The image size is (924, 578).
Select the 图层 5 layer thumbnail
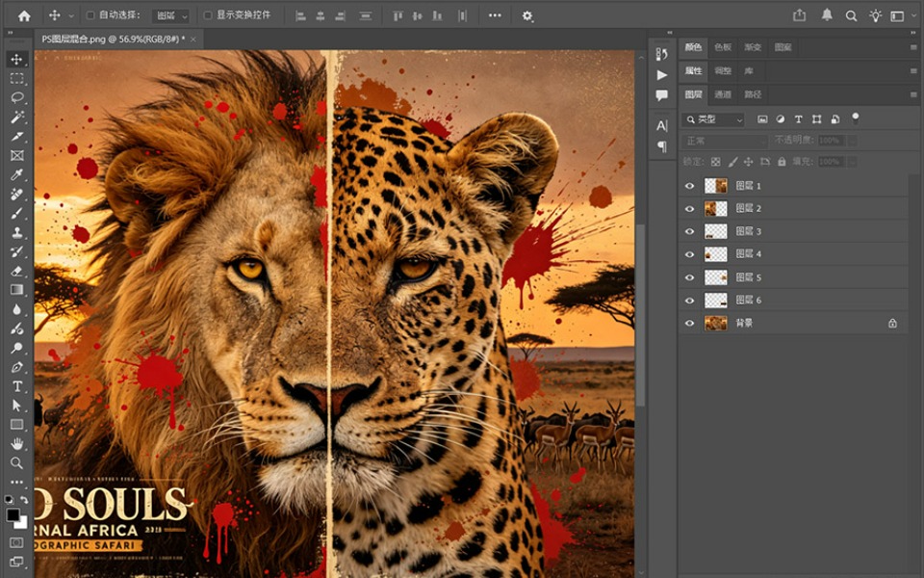tap(716, 277)
